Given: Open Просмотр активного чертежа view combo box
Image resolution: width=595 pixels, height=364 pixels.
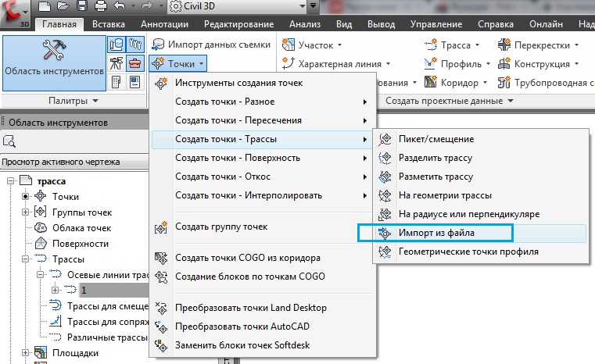Looking at the screenshot, I should pos(74,162).
